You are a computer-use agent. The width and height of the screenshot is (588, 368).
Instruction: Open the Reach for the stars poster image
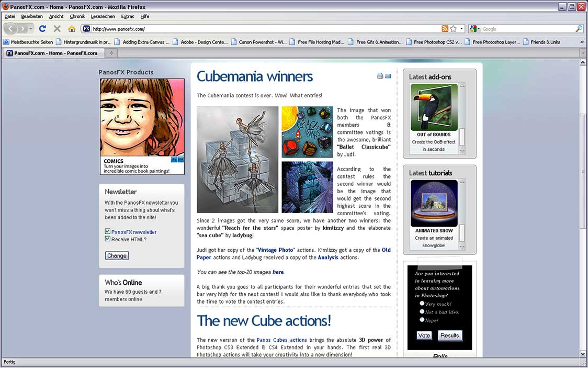tap(308, 132)
